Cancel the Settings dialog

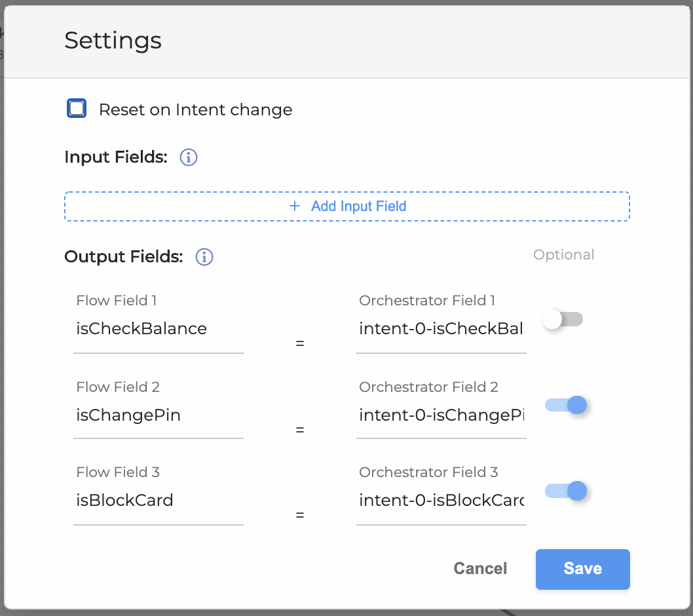coord(480,569)
